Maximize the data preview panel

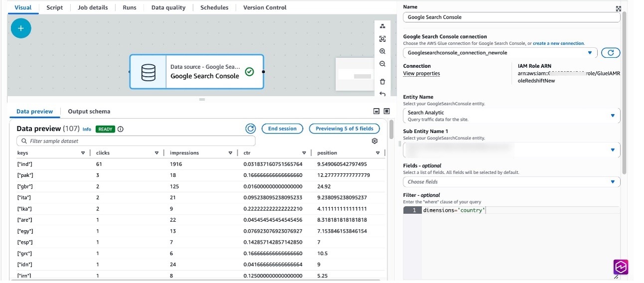click(x=386, y=112)
